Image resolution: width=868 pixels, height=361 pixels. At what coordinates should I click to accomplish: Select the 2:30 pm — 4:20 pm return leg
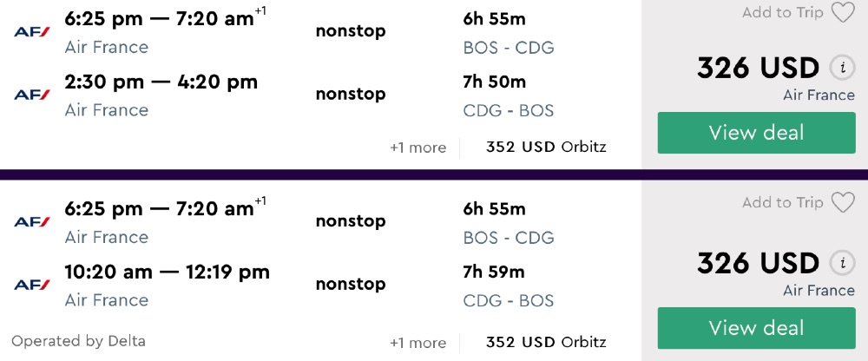pyautogui.click(x=161, y=82)
